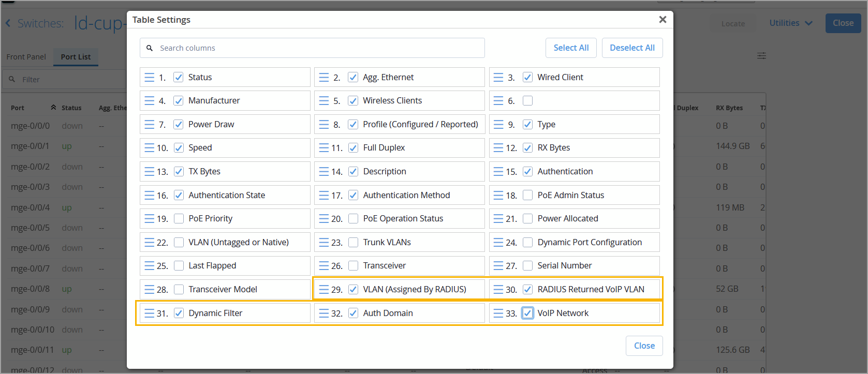Click the drag handle beside Serial Number
This screenshot has height=374, width=868.
click(x=498, y=266)
